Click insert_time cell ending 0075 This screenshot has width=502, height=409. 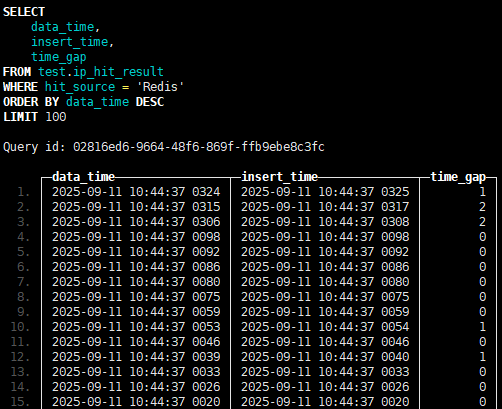325,297
